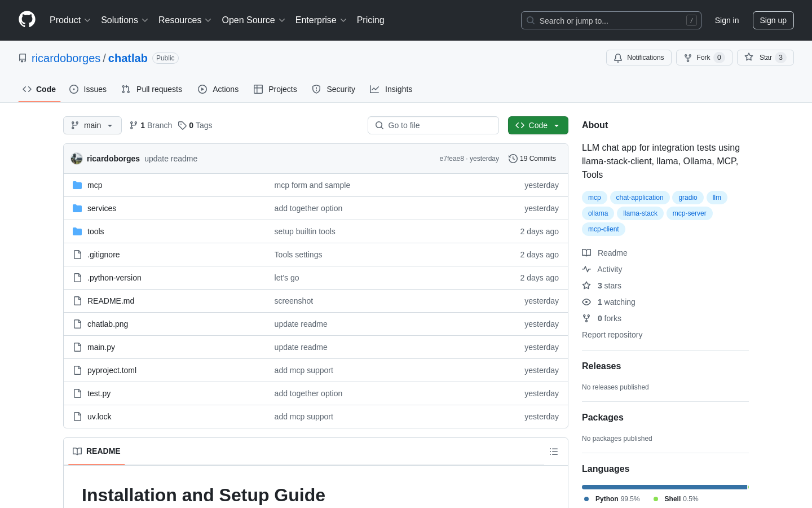Click the mcp-server topic tag
Viewport: 812px width, 508px height.
coord(689,213)
